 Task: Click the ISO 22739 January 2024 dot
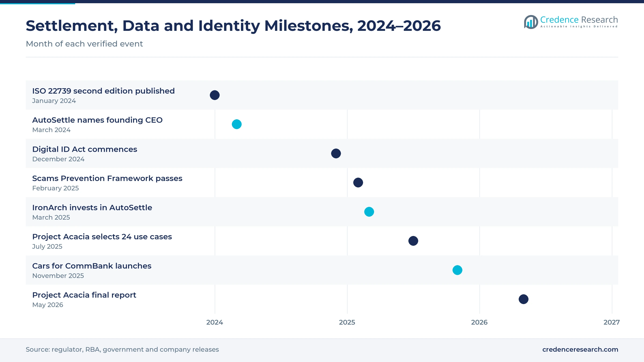(215, 95)
